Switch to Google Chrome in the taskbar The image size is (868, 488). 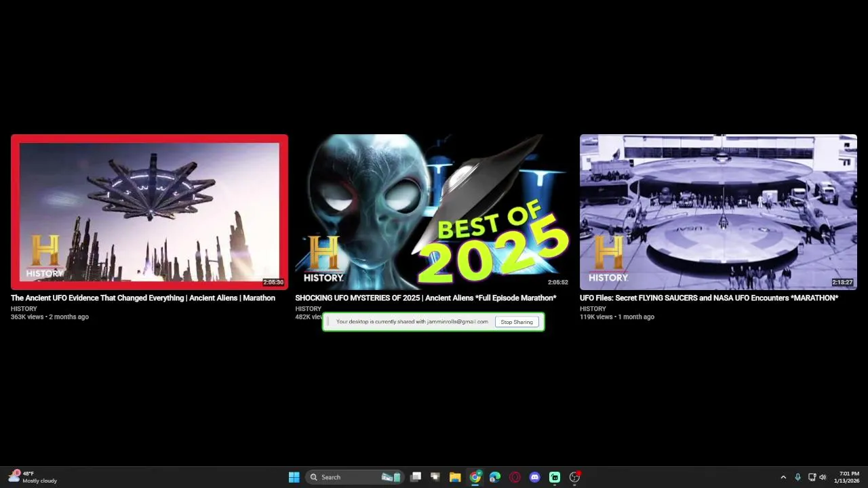pyautogui.click(x=475, y=477)
